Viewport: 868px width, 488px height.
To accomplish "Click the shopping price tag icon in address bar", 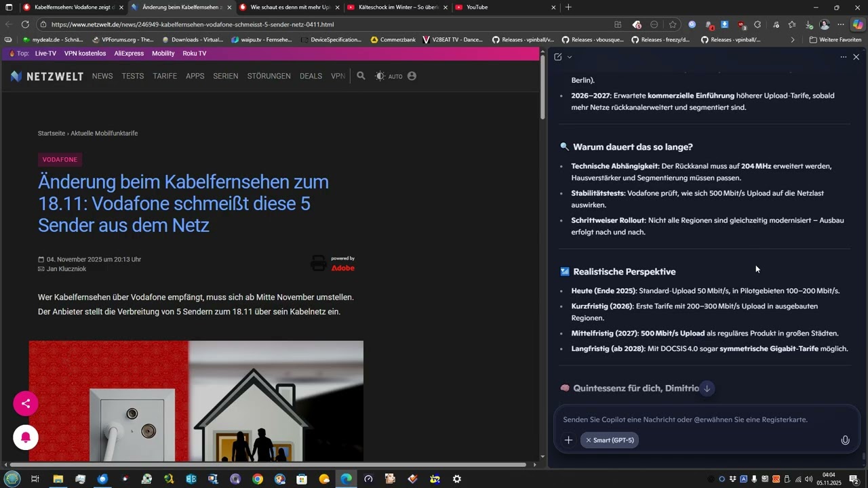I will [637, 24].
